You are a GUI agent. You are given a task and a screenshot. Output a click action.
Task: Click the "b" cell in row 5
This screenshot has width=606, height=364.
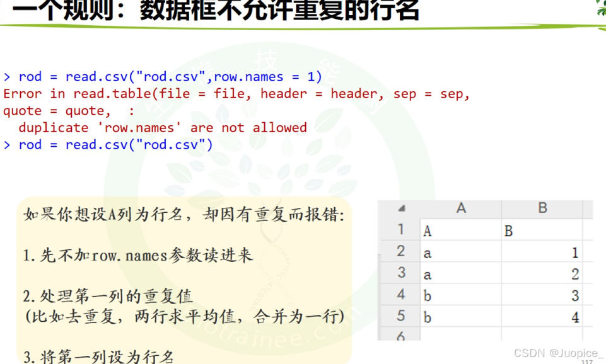(461, 317)
